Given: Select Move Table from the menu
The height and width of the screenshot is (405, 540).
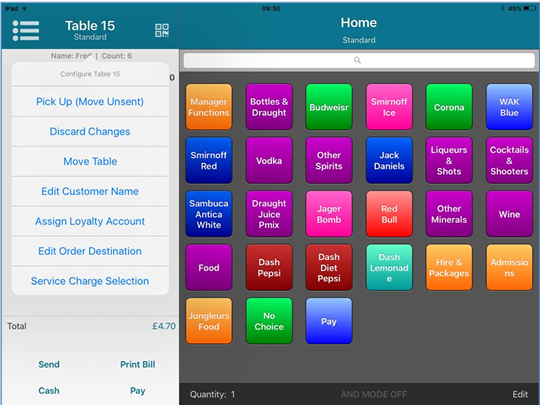Looking at the screenshot, I should 90,161.
